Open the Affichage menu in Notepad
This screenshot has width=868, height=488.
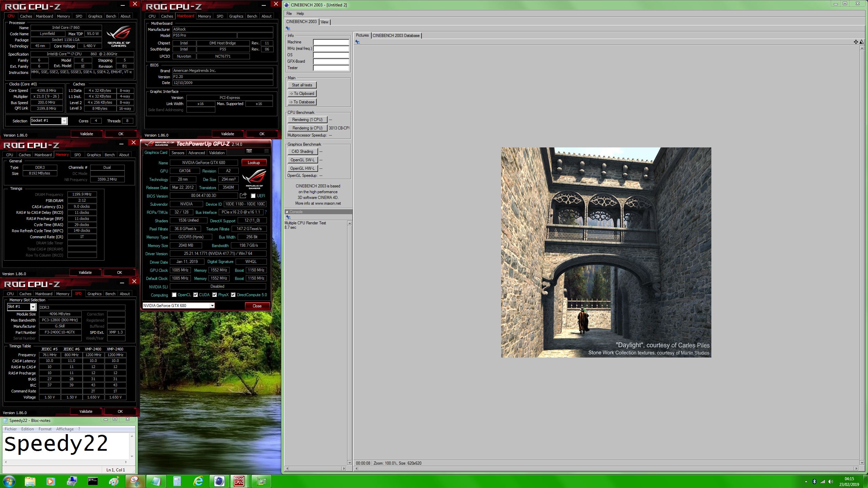tap(65, 429)
